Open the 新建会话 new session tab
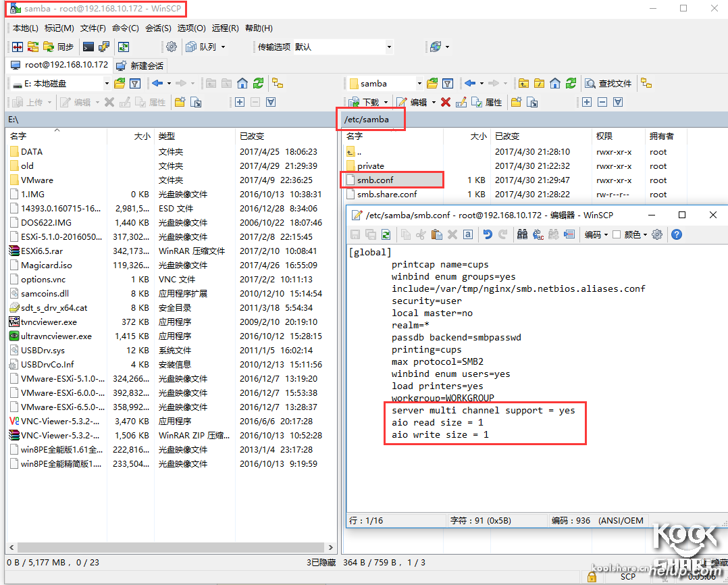 coord(140,66)
